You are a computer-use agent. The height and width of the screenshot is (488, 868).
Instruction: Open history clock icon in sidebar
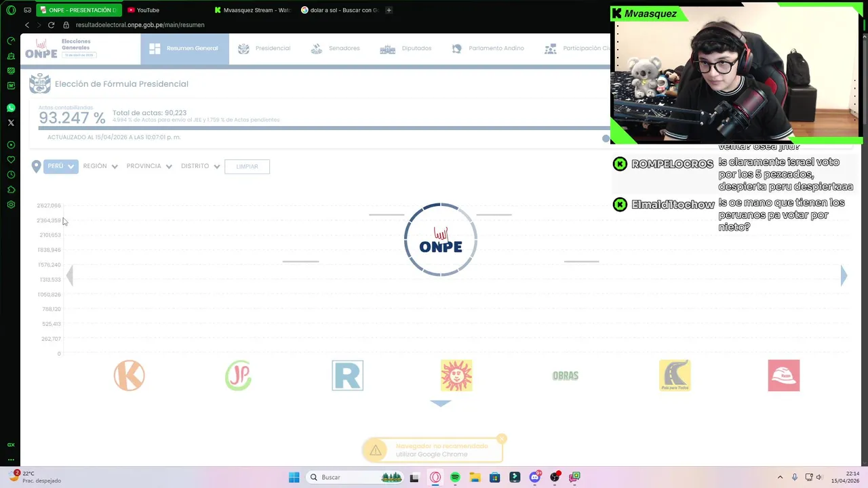11,175
